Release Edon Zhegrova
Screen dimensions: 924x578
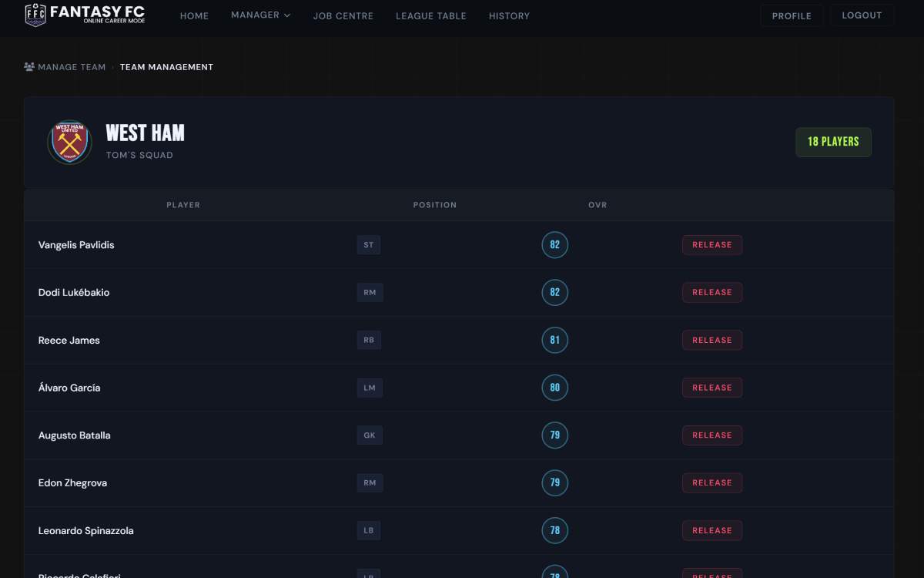712,483
